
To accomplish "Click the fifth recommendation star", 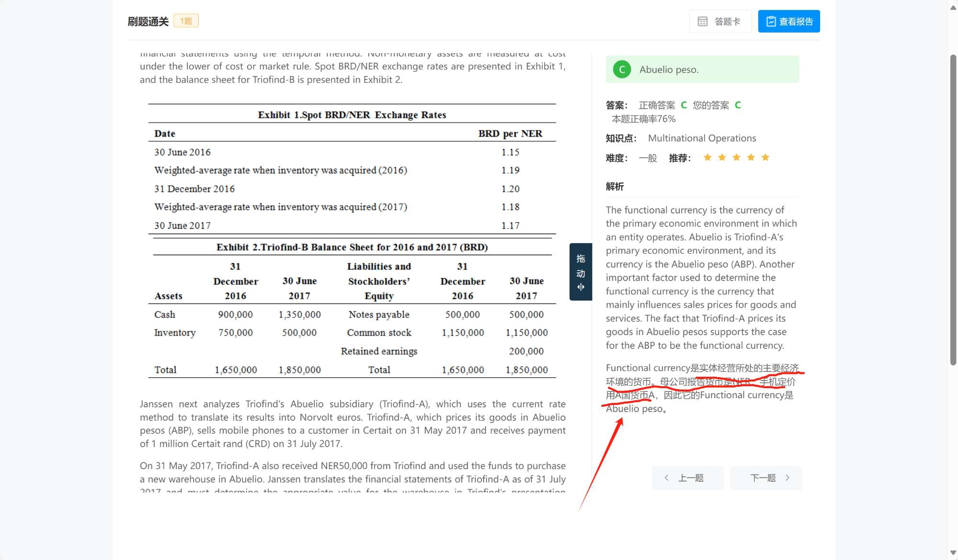I will click(765, 157).
